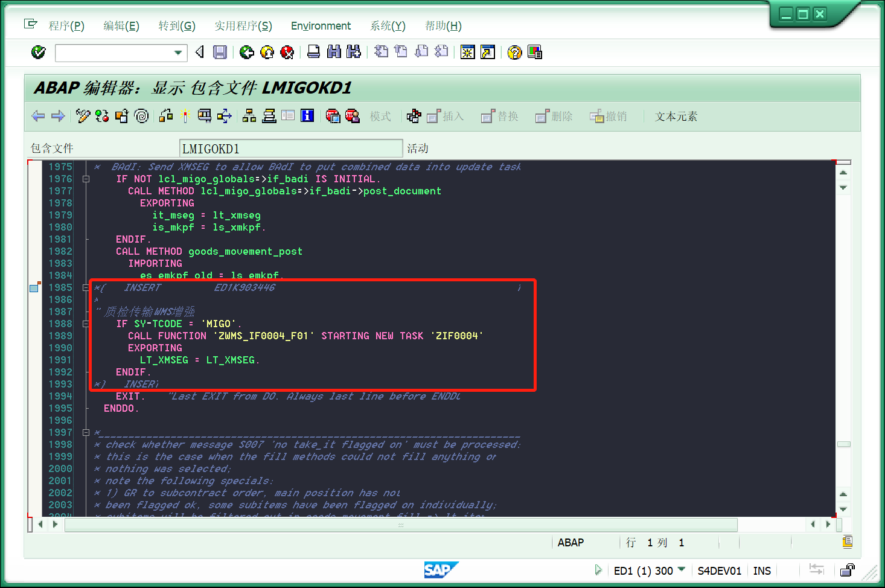885x588 pixels.
Task: Expand the status bar with the triangle
Action: (598, 570)
